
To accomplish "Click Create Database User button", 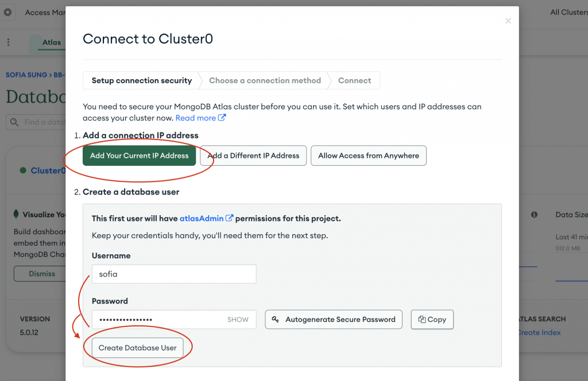I will (x=137, y=348).
